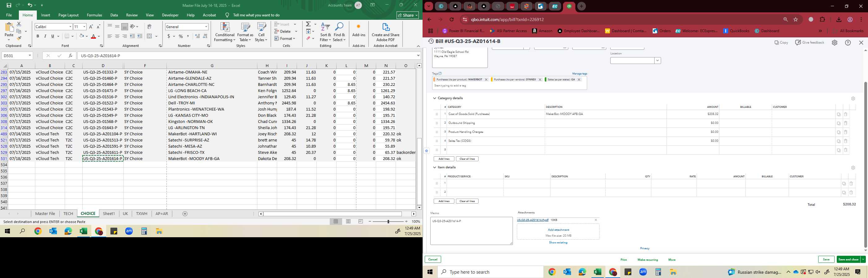Remove the MAKERBOT purchases tag
868x278 pixels.
coord(486,80)
